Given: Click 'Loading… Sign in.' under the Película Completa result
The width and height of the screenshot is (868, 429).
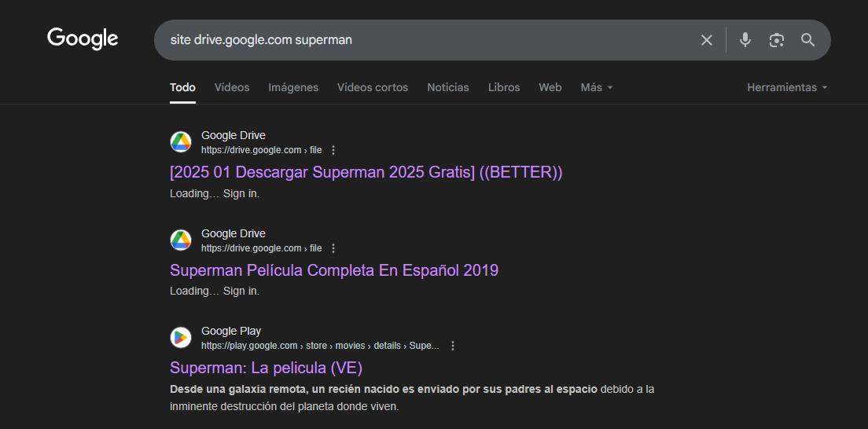Looking at the screenshot, I should (x=215, y=291).
